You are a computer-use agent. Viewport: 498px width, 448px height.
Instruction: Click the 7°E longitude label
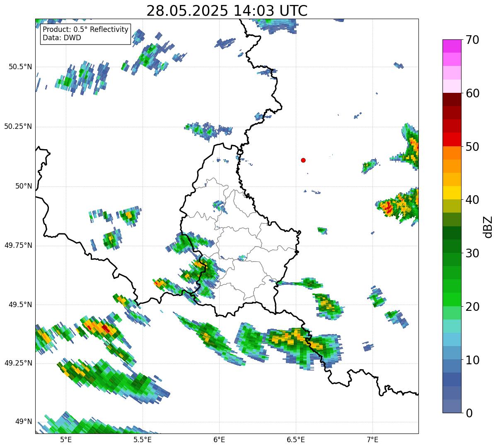[372, 439]
